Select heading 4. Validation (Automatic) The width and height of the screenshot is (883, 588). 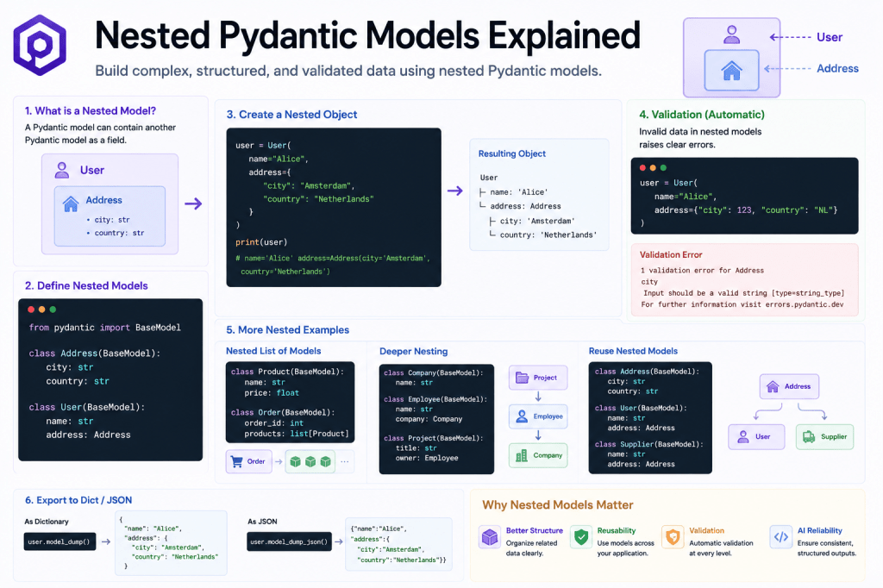(x=702, y=115)
